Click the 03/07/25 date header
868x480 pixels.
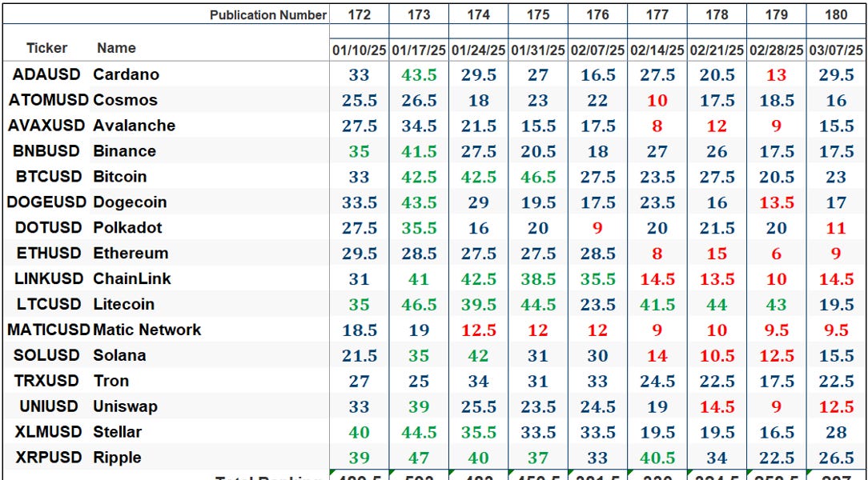tap(836, 50)
